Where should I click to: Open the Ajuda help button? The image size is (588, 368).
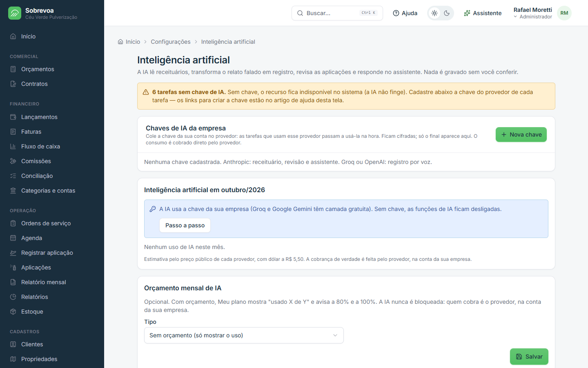click(x=405, y=13)
